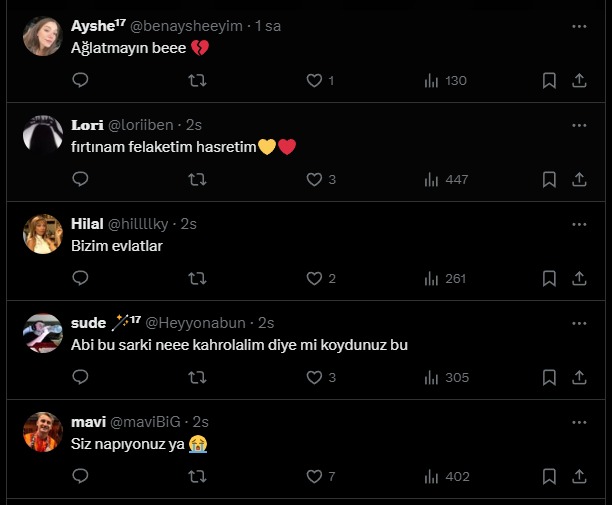Viewport: 612px width, 505px height.
Task: Bookmark Lori's tweet
Action: click(549, 180)
